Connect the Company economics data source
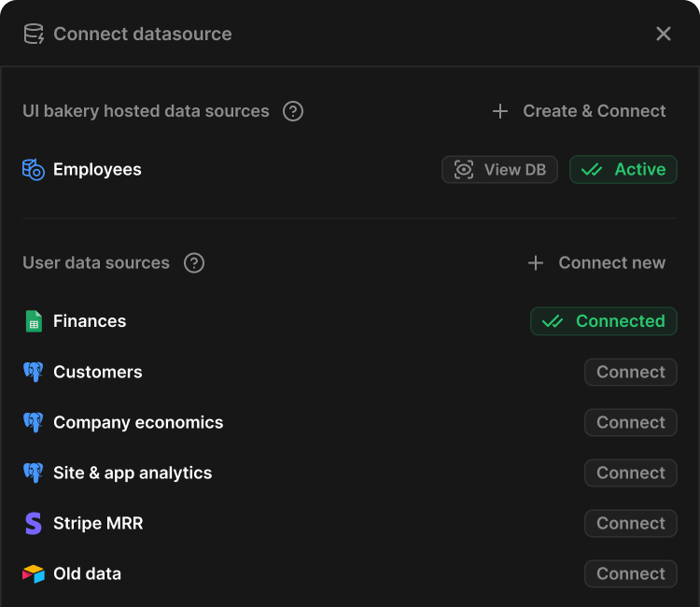 coord(630,422)
